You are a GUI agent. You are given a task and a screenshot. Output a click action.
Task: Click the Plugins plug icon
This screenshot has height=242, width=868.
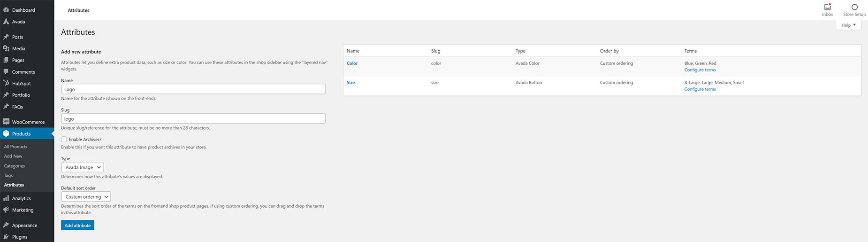pyautogui.click(x=6, y=237)
